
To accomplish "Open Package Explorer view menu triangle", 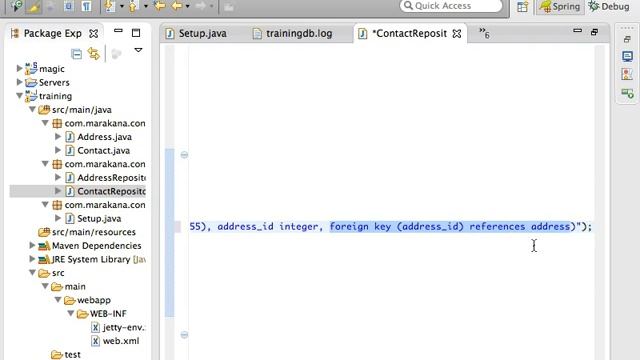I will click(x=138, y=50).
